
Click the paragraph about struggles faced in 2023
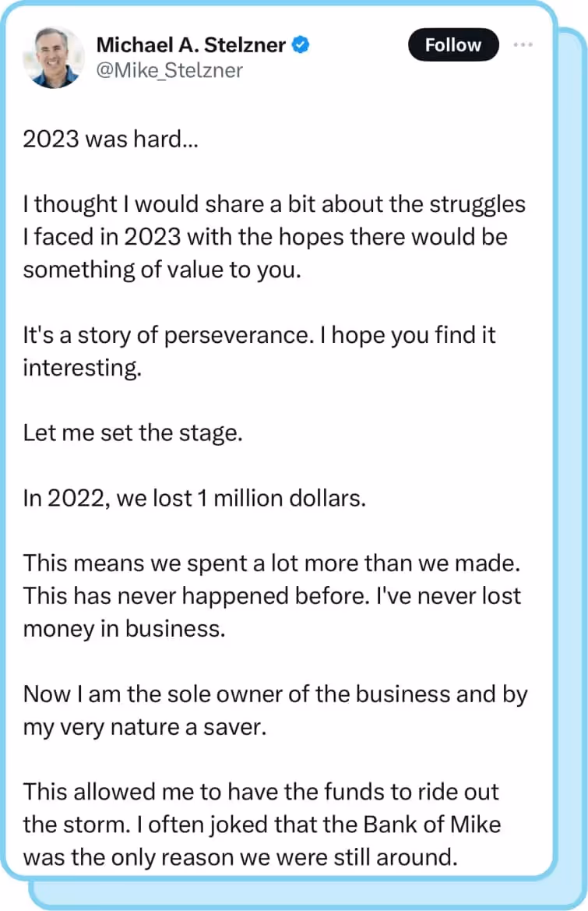[x=273, y=236]
